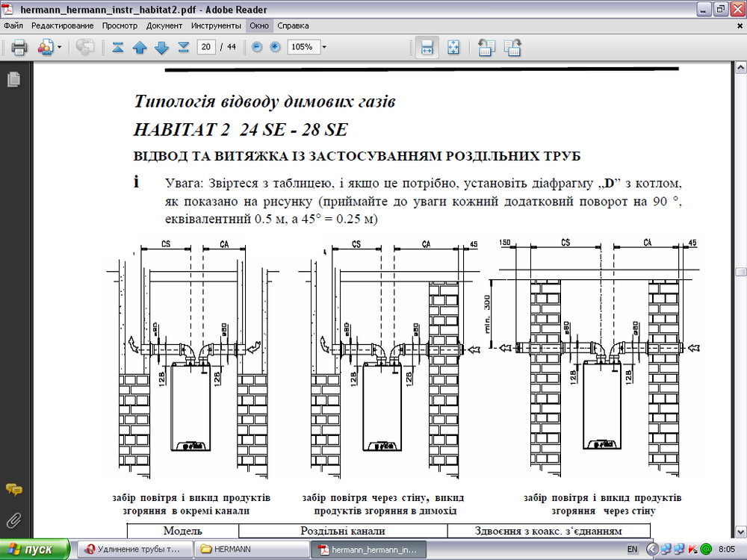747x560 pixels.
Task: Switch to HERMANN folder taskbar button
Action: [x=231, y=550]
